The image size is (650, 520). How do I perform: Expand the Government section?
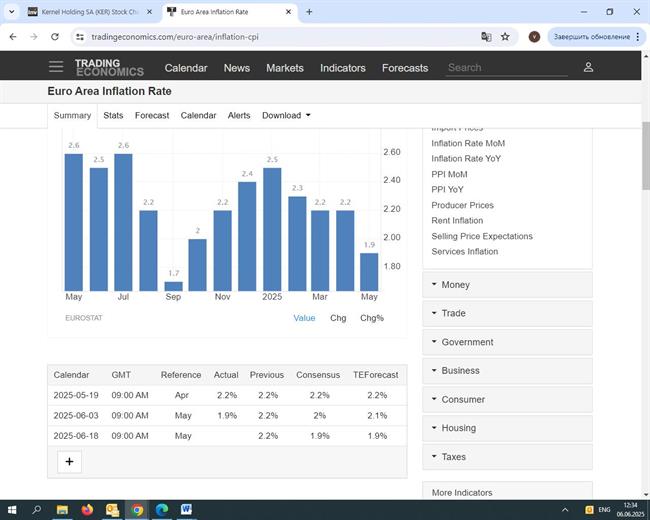[507, 342]
